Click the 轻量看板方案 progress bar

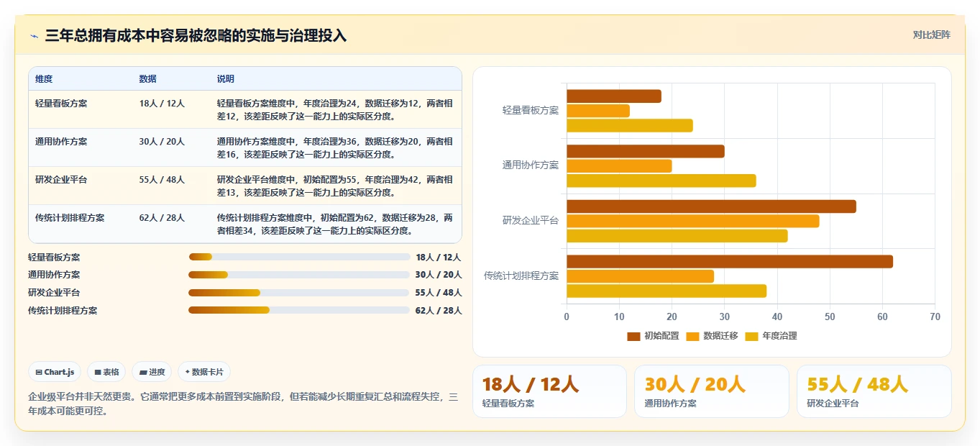pos(299,257)
